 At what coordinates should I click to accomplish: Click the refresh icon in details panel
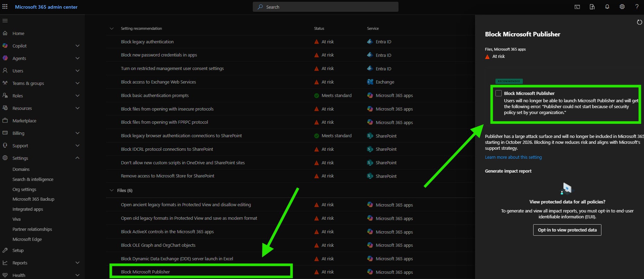(639, 22)
